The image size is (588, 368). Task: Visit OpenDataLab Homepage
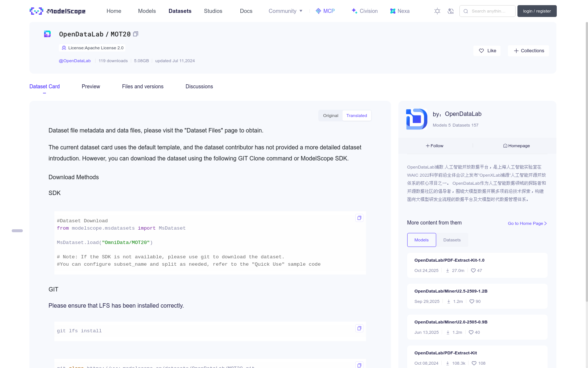(x=516, y=146)
